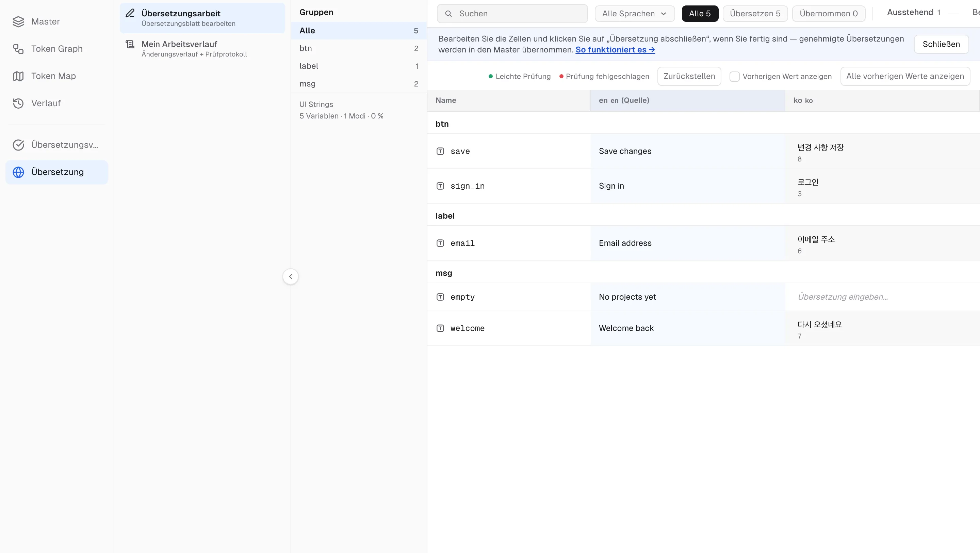Click the Mein Arbeitsverlauf scroll icon
The height and width of the screenshot is (553, 980).
130,44
